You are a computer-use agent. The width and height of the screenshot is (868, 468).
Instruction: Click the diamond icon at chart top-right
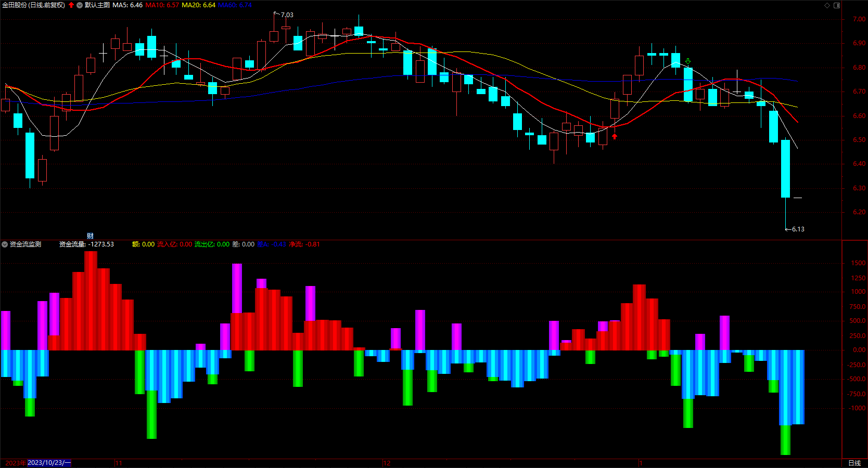pyautogui.click(x=827, y=5)
